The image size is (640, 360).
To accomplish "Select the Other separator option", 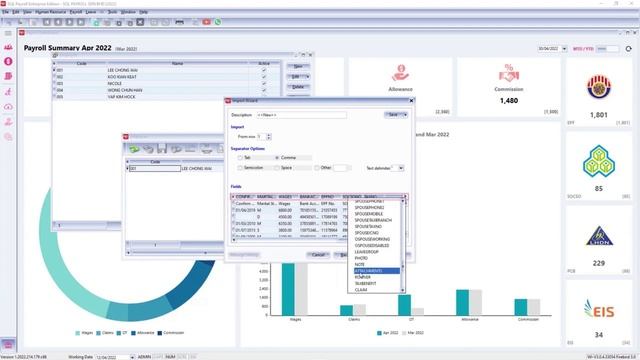I will click(316, 168).
